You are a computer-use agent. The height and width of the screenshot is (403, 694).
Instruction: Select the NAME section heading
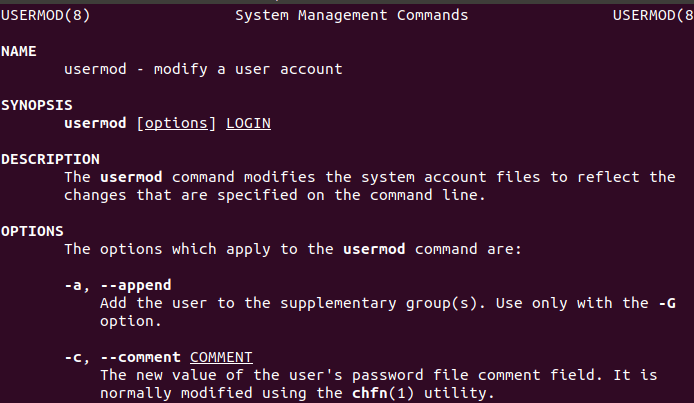tap(19, 51)
